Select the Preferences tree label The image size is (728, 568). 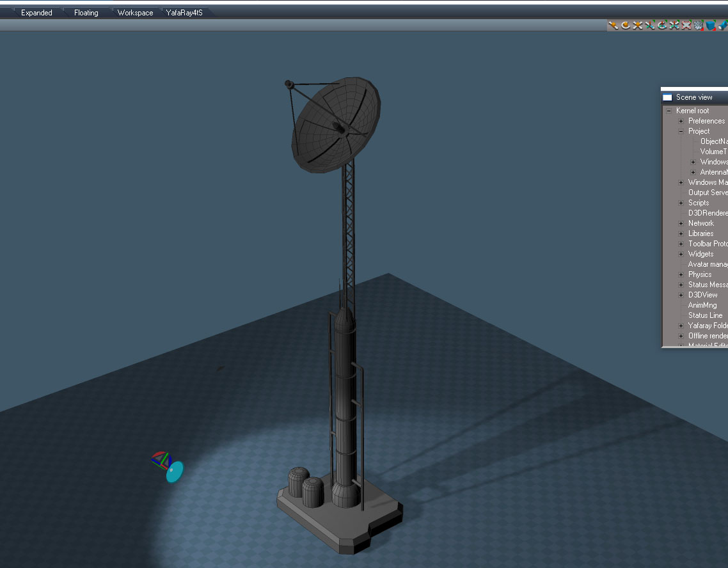click(706, 121)
